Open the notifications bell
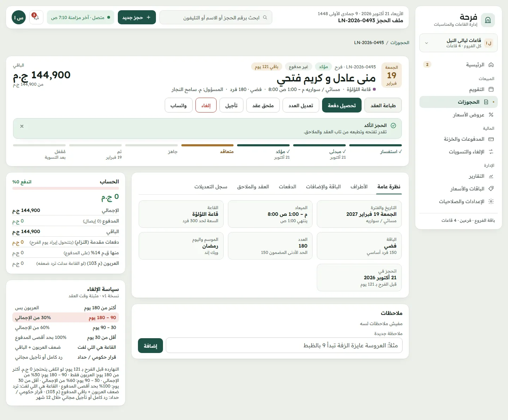The width and height of the screenshot is (508, 420). 36,17
